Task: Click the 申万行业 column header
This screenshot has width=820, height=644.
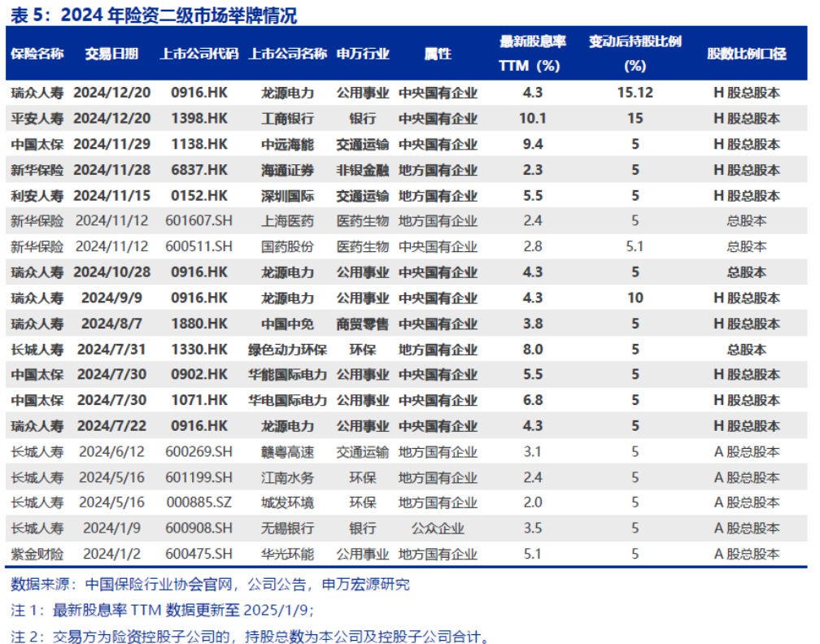Action: [x=363, y=54]
